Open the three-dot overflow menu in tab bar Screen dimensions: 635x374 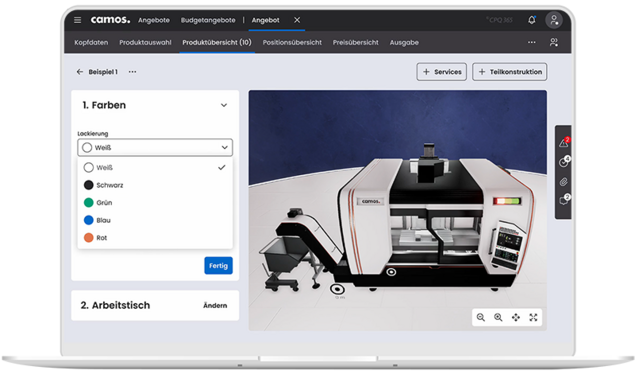tap(531, 42)
